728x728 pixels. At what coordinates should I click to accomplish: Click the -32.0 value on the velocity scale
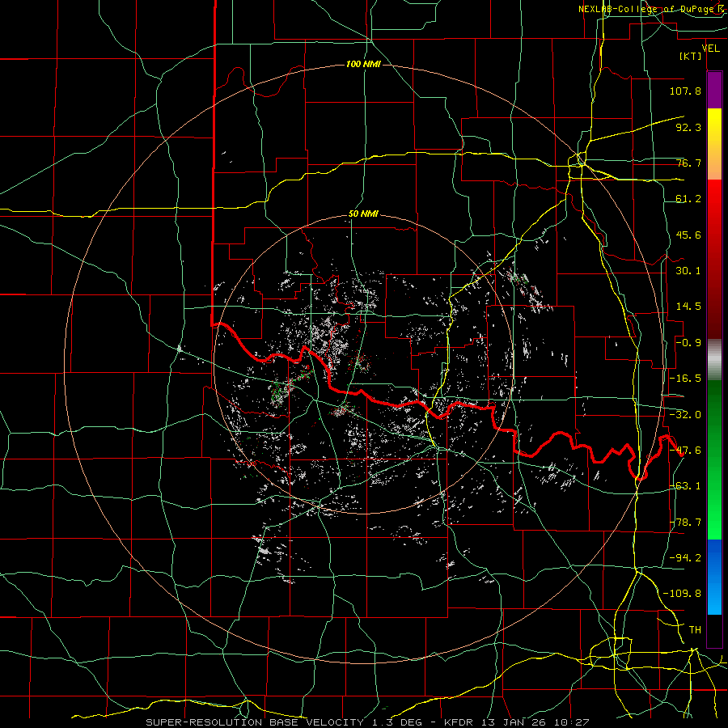[x=685, y=415]
